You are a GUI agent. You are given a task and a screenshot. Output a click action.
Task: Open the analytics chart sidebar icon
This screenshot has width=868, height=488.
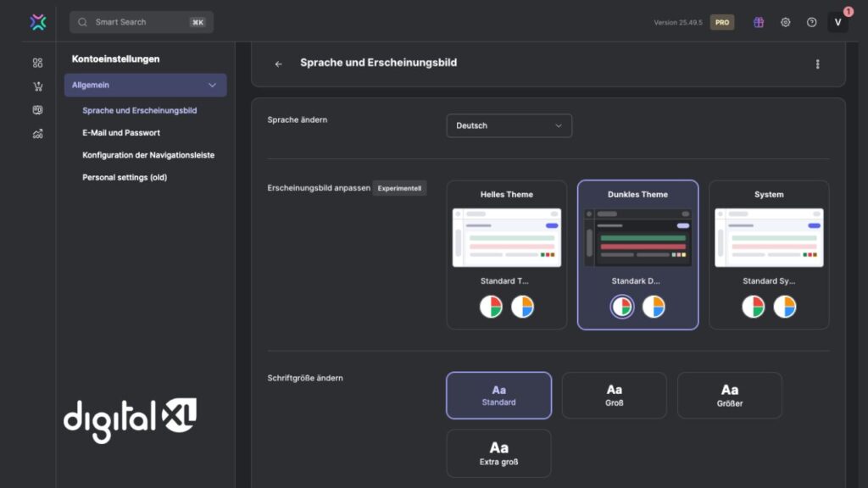[37, 133]
